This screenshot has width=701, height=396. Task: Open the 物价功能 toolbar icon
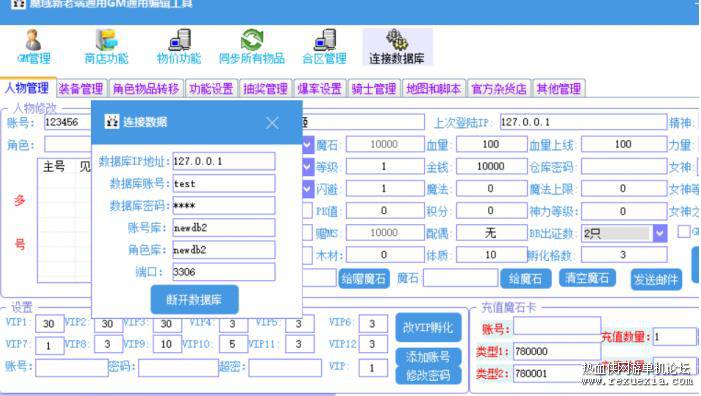click(x=179, y=46)
